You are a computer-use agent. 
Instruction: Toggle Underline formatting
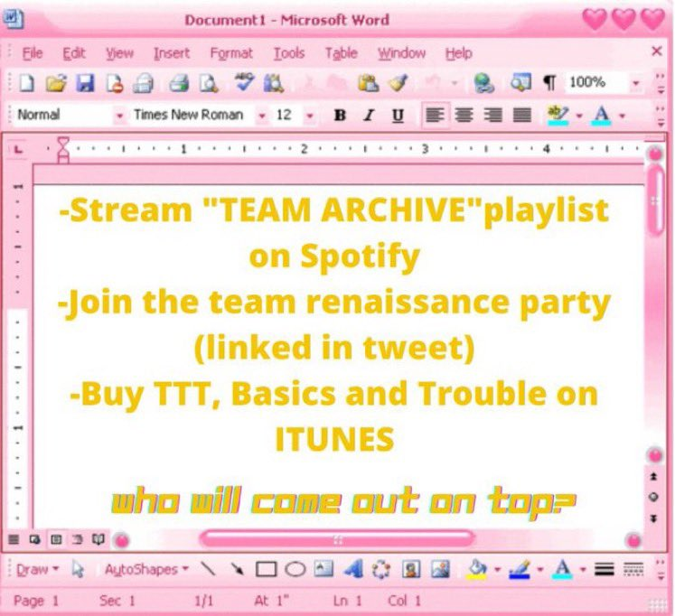coord(398,116)
